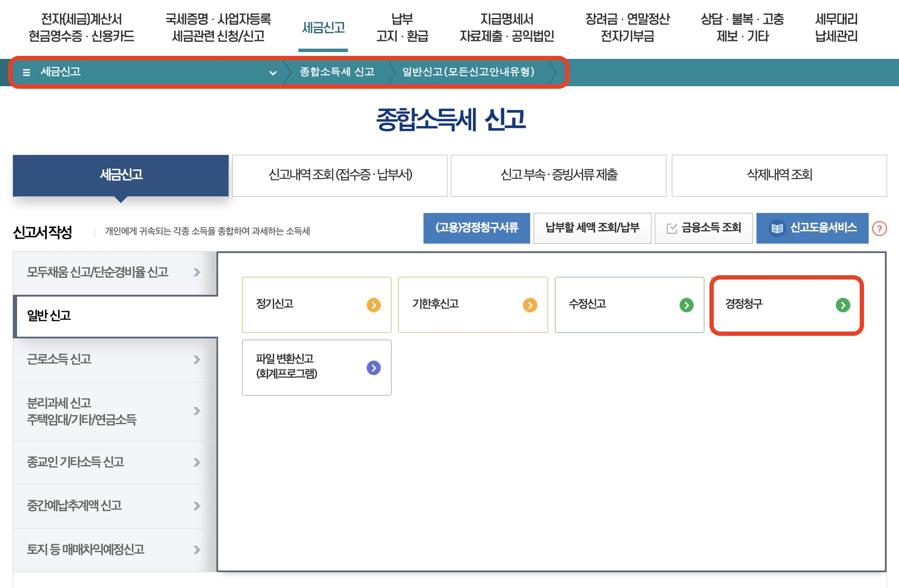This screenshot has height=588, width=899.
Task: Click the 납부할 세액 조회/납부 button
Action: point(592,228)
